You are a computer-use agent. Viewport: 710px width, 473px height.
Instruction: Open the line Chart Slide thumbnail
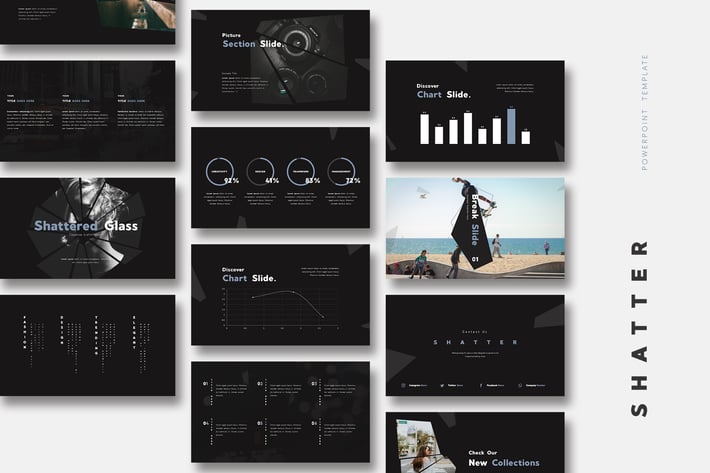[280, 295]
